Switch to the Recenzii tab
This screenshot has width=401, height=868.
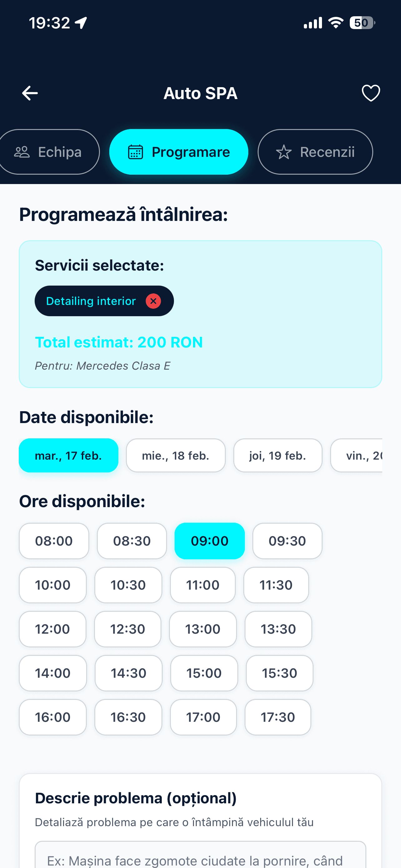point(315,152)
